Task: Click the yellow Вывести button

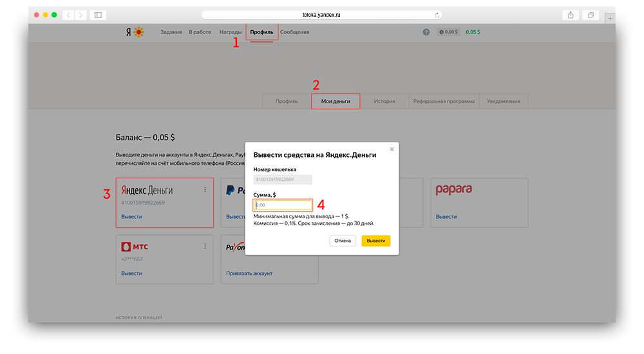Action: (376, 241)
